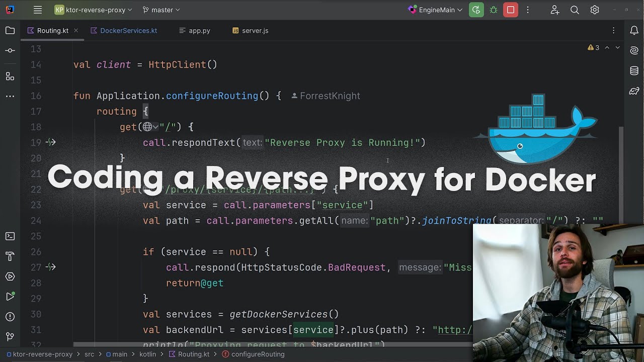The image size is (644, 362).
Task: Switch to the DockerServices.kt tab
Action: click(x=124, y=31)
